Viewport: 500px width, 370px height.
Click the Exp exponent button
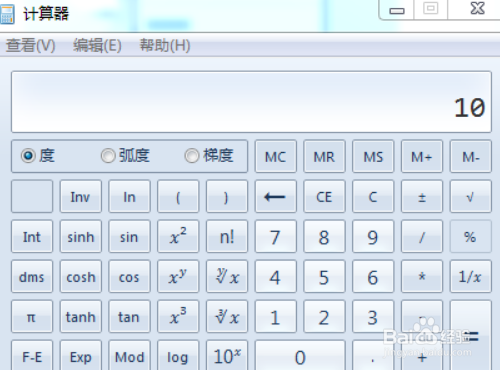click(x=81, y=355)
